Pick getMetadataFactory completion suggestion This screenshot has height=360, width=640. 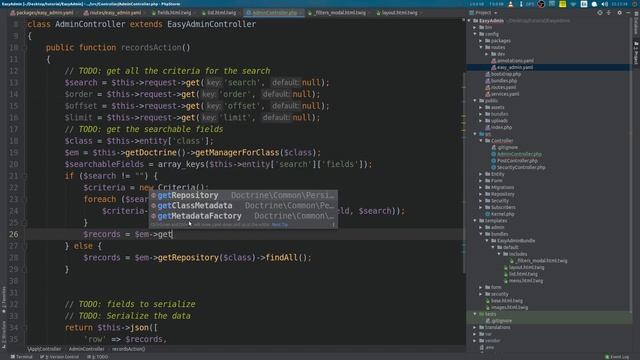(x=243, y=216)
